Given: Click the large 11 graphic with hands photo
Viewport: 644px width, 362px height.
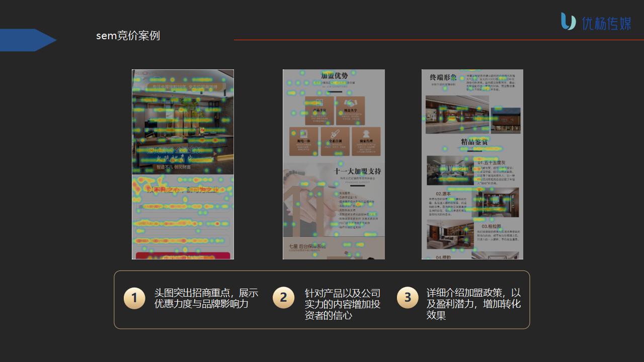Looking at the screenshot, I should tap(308, 200).
